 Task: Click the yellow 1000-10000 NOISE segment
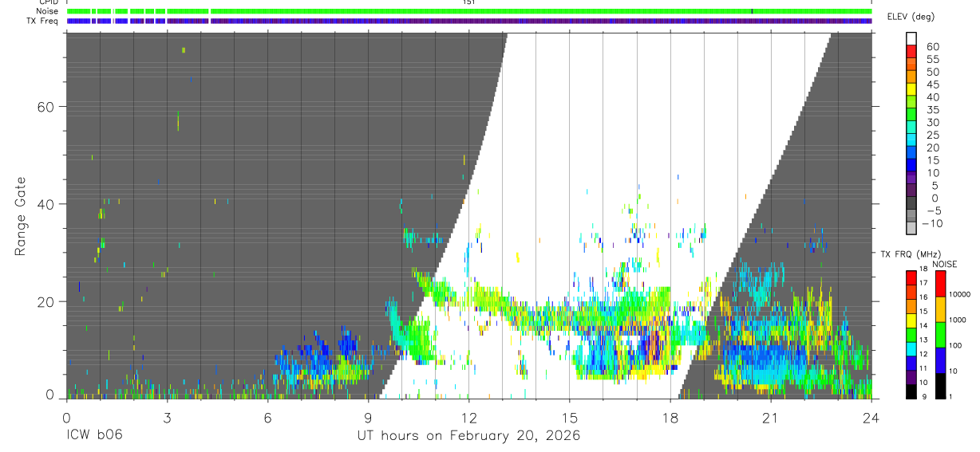(939, 309)
